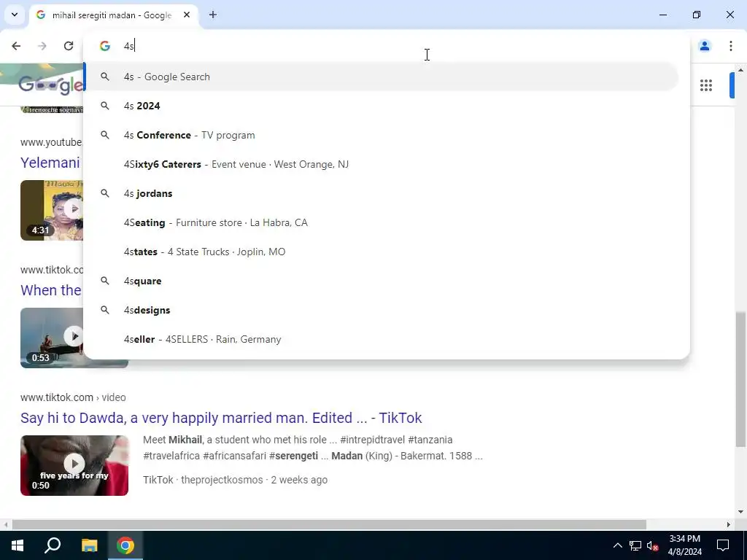Choose the '4square' suggestion
This screenshot has height=560, width=747.
(x=381, y=281)
